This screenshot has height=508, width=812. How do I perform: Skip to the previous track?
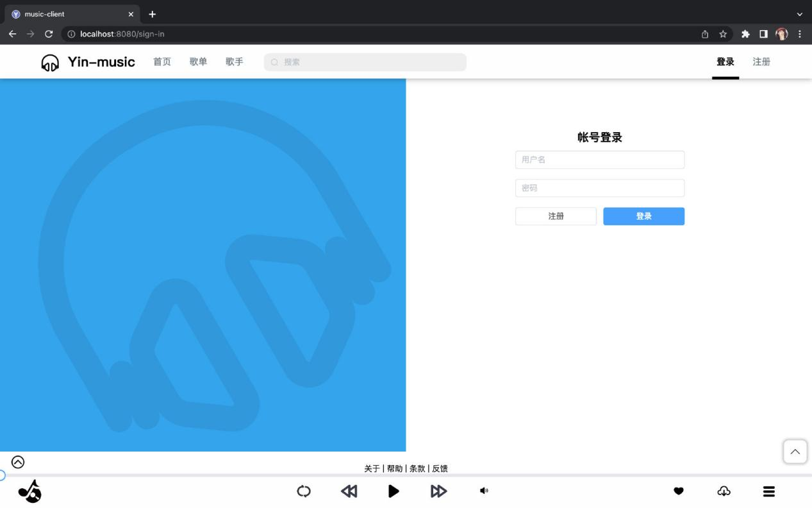(x=349, y=491)
